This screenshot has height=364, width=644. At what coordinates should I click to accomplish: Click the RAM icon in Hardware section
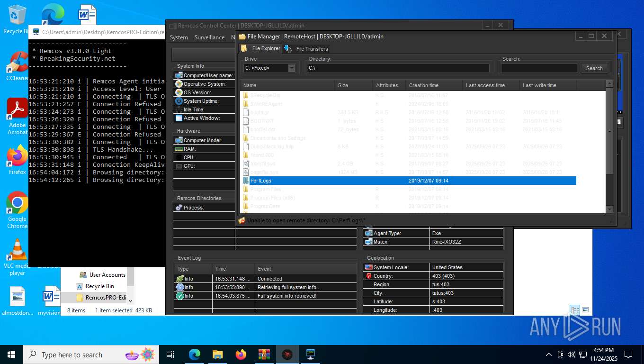tap(179, 149)
